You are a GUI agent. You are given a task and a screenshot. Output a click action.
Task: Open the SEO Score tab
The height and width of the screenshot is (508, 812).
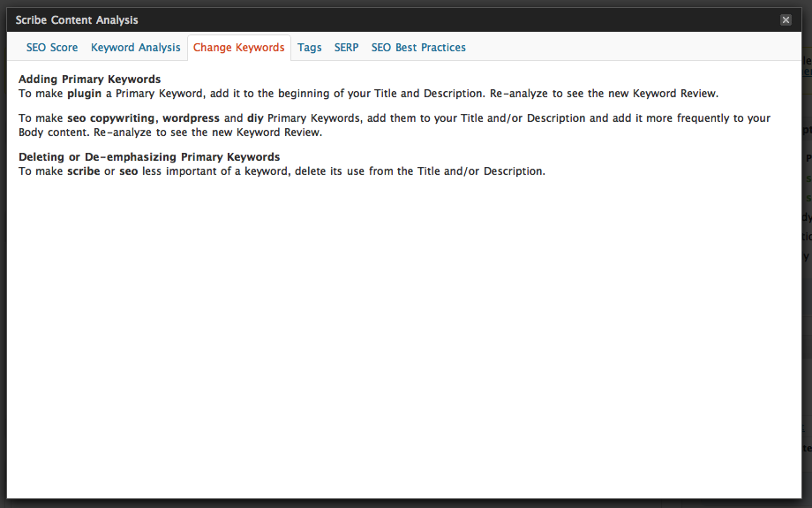[x=52, y=48]
